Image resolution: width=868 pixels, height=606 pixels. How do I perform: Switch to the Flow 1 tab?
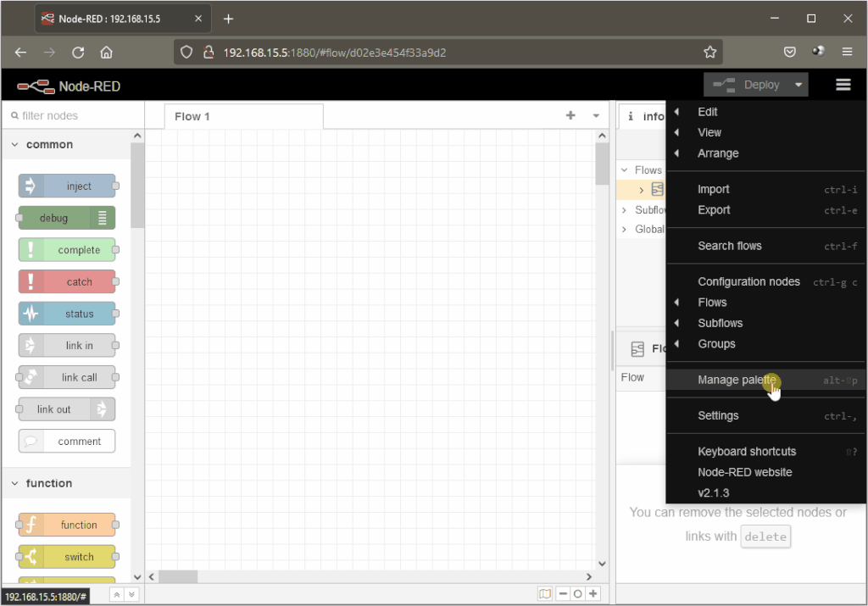tap(243, 116)
